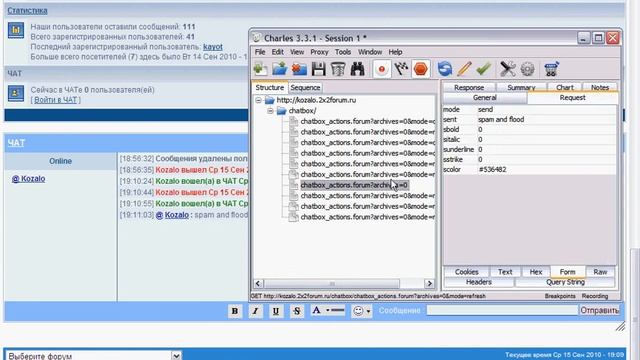Click the tree horizontal scrollbar left arrow
This screenshot has height=360, width=640.
point(258,283)
